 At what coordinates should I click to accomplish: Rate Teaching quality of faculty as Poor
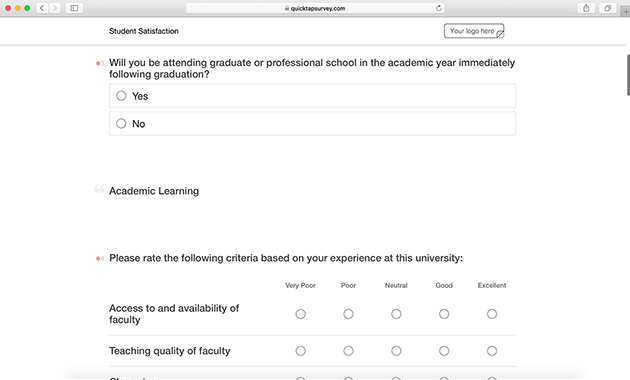pyautogui.click(x=348, y=351)
